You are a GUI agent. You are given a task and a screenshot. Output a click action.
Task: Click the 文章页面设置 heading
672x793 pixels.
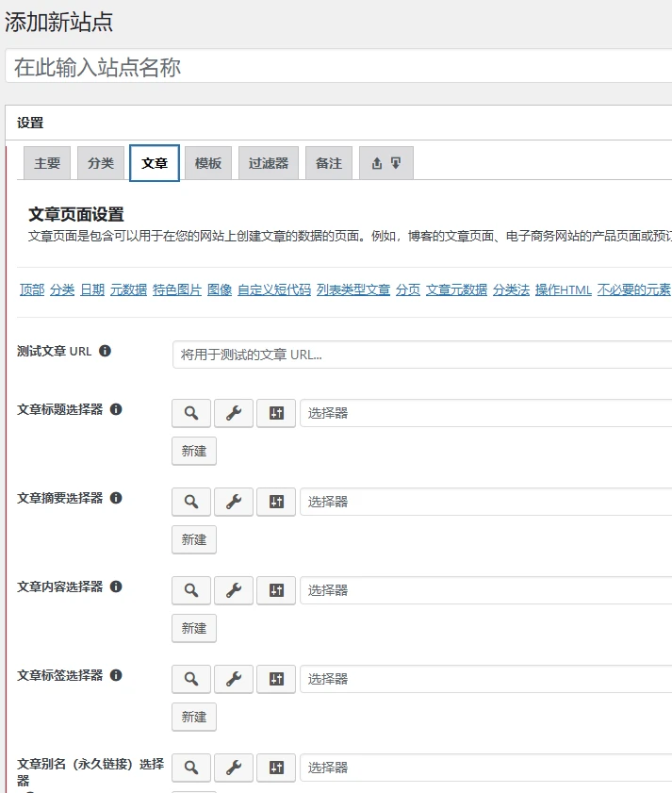pyautogui.click(x=75, y=214)
